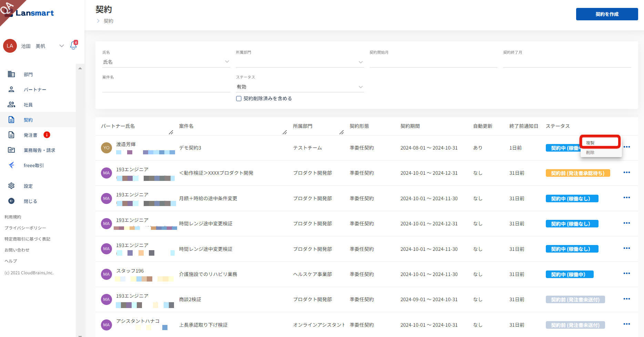The image size is (644, 337).
Task: Click the 閉じる back arrow icon
Action: pos(11,201)
